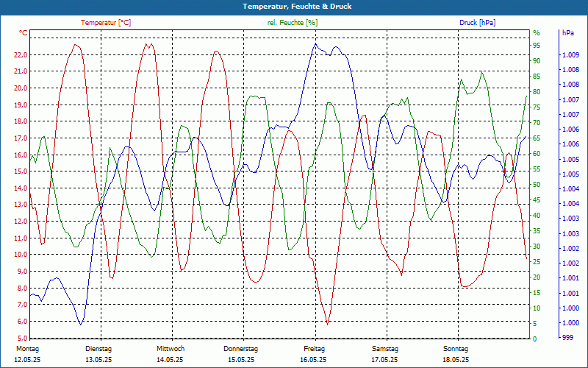Click the '13,0' temperature axis label
Image resolution: width=588 pixels, height=368 pixels.
tap(21, 205)
